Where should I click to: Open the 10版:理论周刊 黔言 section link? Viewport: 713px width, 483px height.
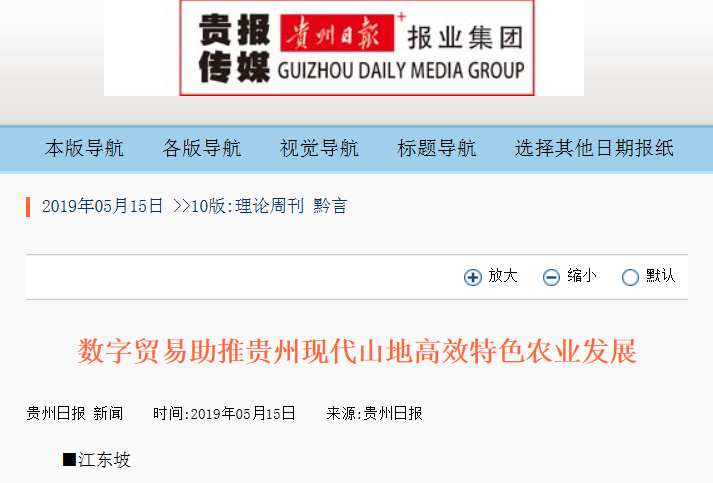pos(260,206)
